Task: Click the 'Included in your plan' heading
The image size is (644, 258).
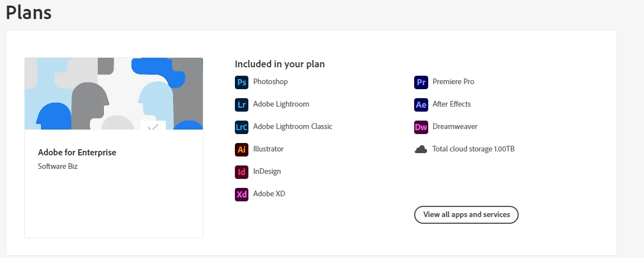Action: tap(280, 64)
